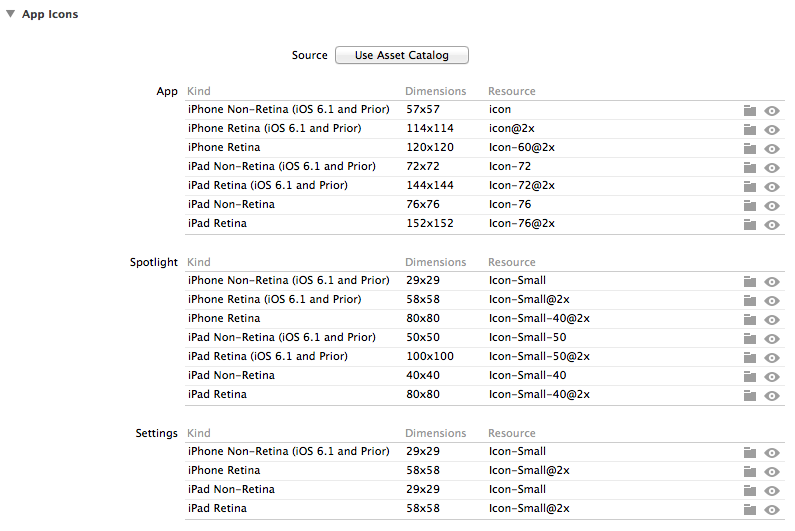Viewport: 795px width, 531px height.
Task: Click eye icon for Spotlight iPad Retina 80x80
Action: [x=772, y=396]
